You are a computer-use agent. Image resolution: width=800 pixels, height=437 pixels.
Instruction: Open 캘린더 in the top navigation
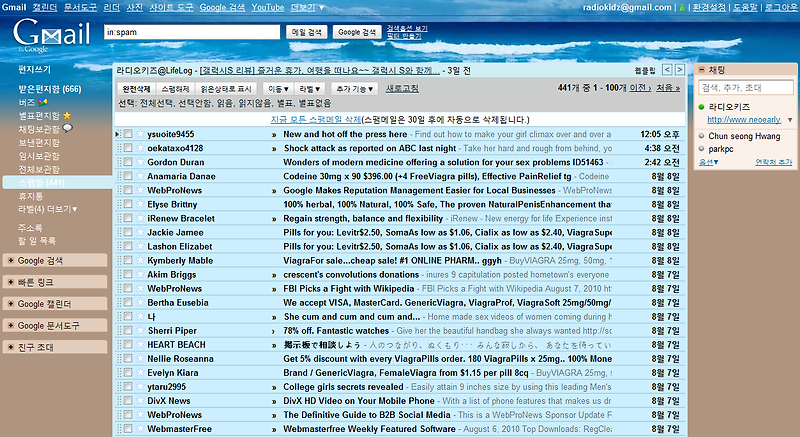click(45, 8)
